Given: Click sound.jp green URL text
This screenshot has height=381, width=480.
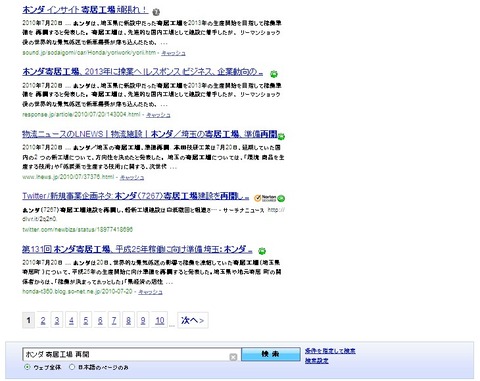Looking at the screenshot, I should tap(89, 53).
